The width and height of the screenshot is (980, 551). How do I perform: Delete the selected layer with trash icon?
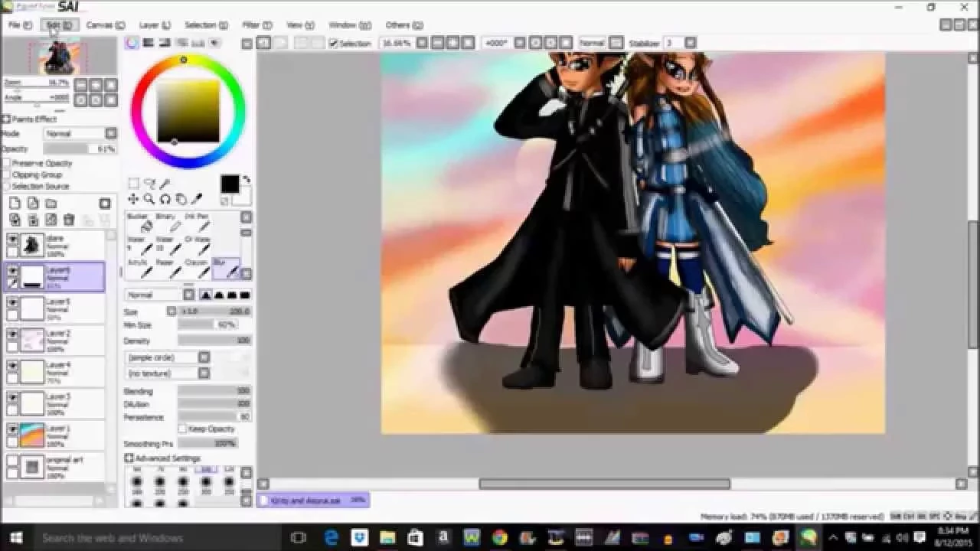69,220
